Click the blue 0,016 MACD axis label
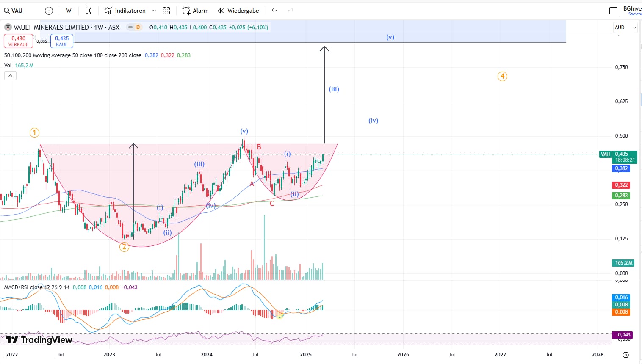Viewport: 642px width, 364px height. coord(621,298)
